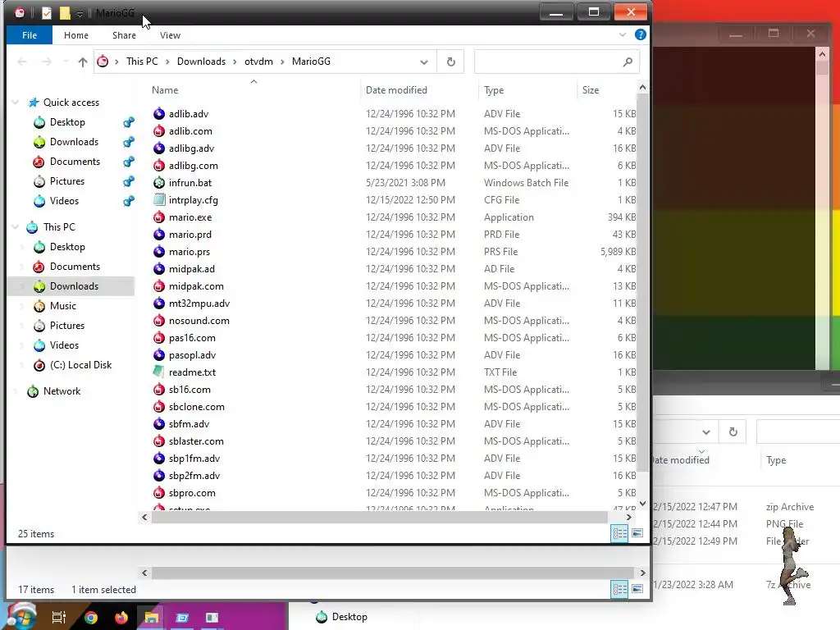The width and height of the screenshot is (840, 630).
Task: Open Customize Quick Access Toolbar dropdown
Action: pyautogui.click(x=80, y=13)
